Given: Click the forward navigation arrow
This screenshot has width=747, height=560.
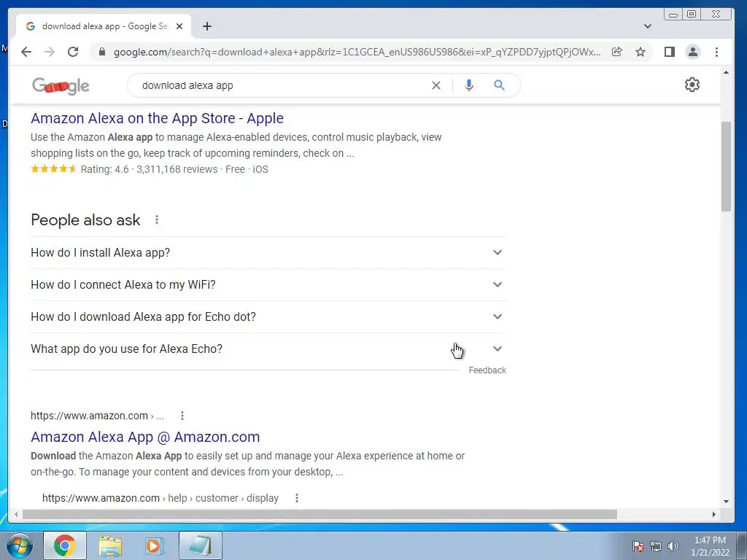Looking at the screenshot, I should [x=50, y=52].
